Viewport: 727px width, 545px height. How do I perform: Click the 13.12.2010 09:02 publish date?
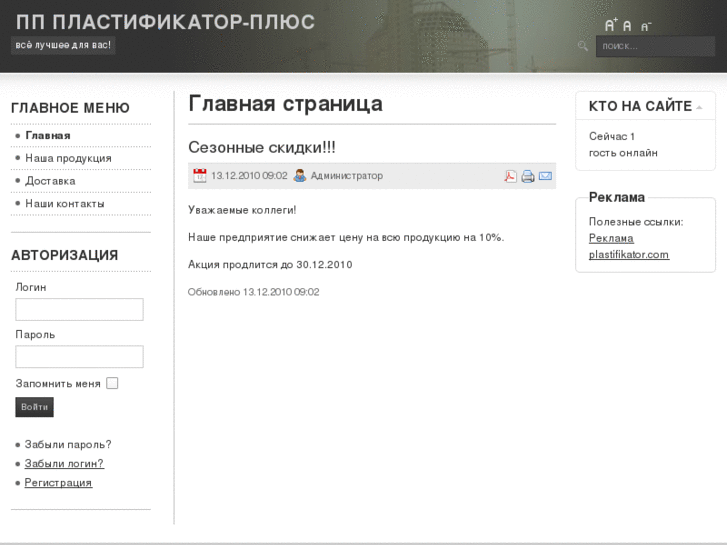249,176
